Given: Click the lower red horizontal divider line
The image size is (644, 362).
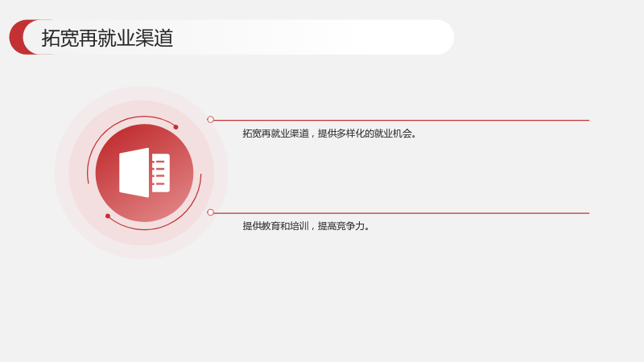Looking at the screenshot, I should coord(401,213).
